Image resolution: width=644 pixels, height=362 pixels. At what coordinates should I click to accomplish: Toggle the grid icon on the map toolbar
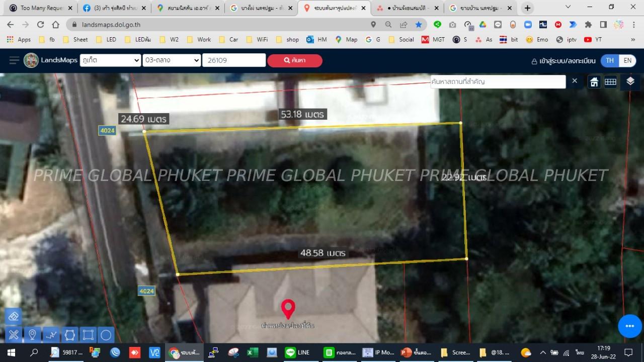[610, 82]
